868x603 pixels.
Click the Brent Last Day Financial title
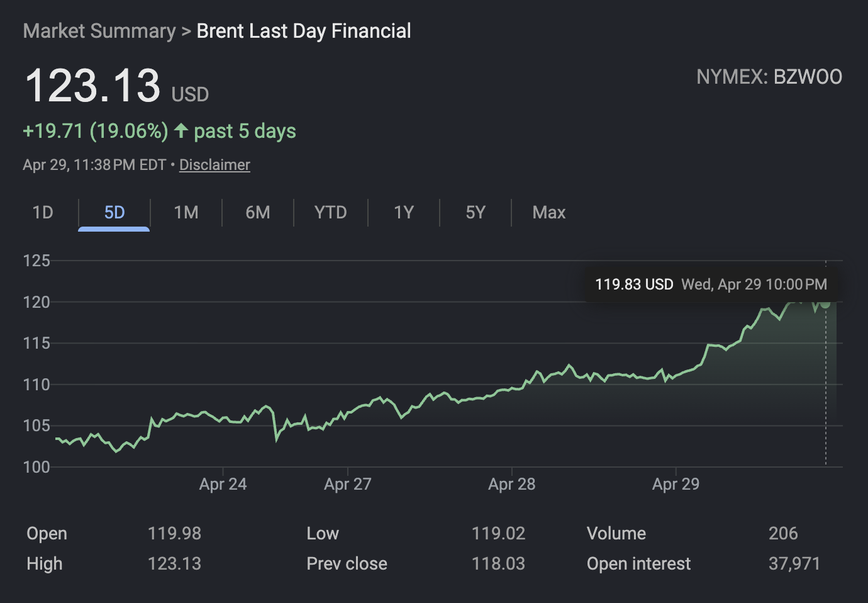coord(304,31)
